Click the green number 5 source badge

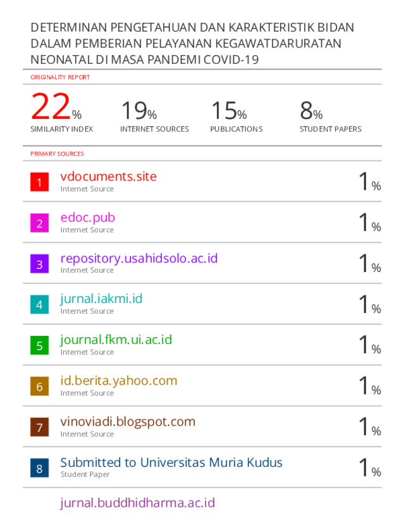tap(39, 345)
